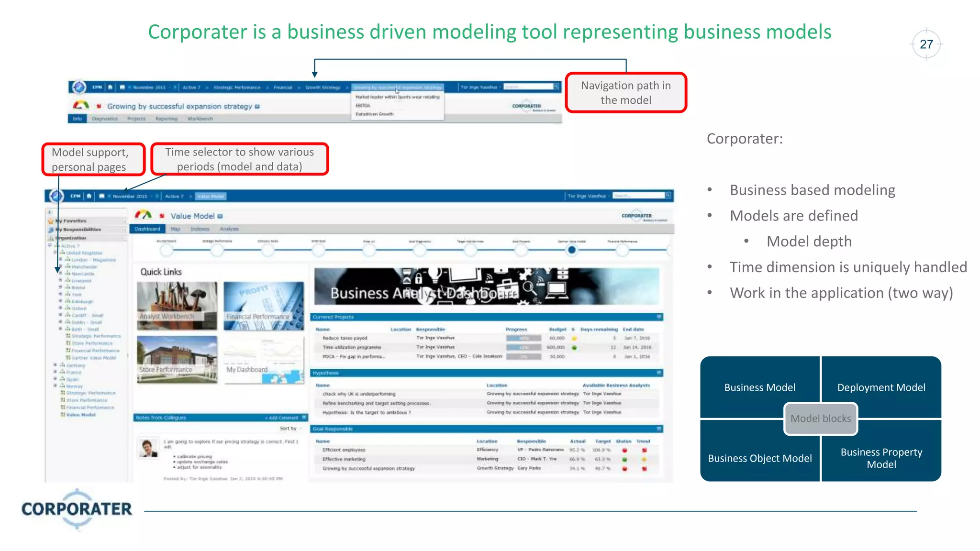Expand the Germany tree node
Screen dimensions: 980x551
pyautogui.click(x=55, y=365)
